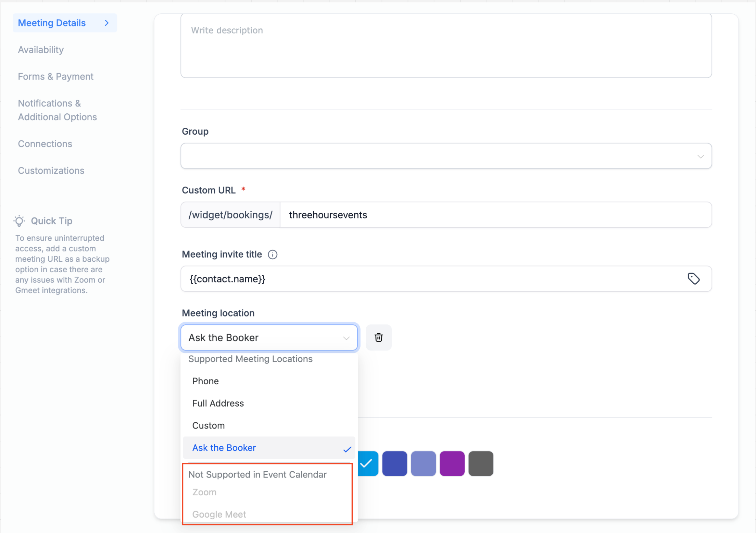The width and height of the screenshot is (756, 533).
Task: Go to the Forms & Payment section
Action: pyautogui.click(x=55, y=76)
